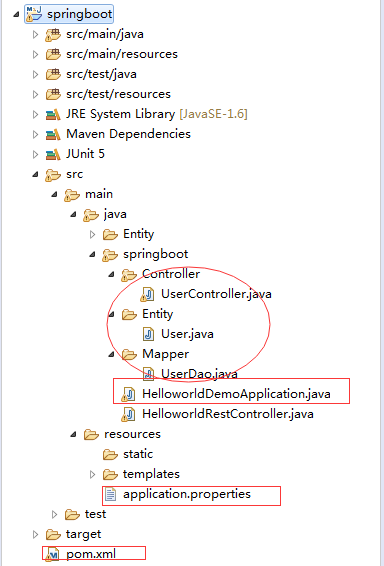Click the src/main/java package folder icon
The height and width of the screenshot is (566, 384).
click(x=53, y=35)
